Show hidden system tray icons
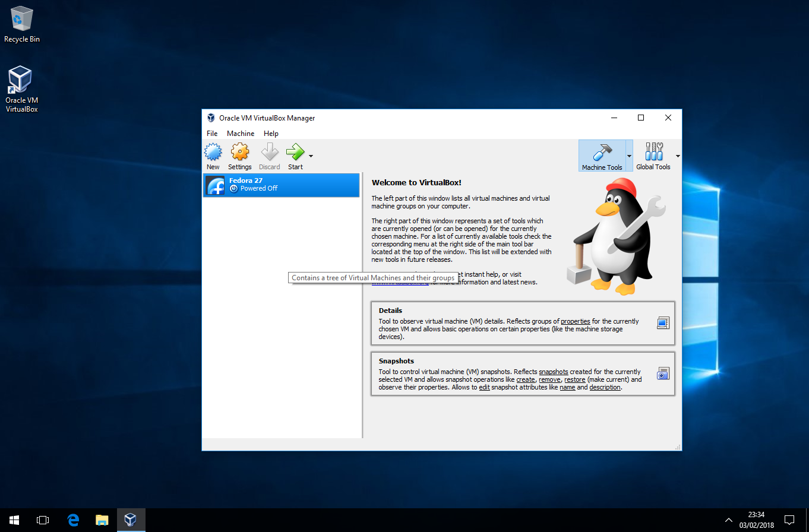 coord(729,520)
